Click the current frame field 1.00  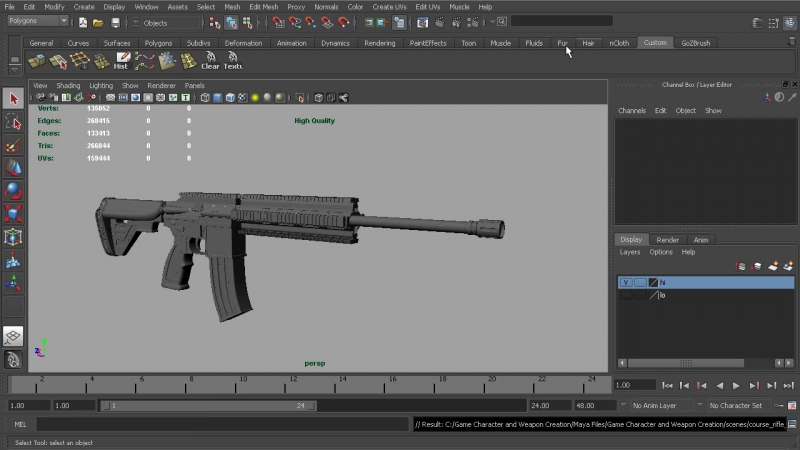(634, 386)
